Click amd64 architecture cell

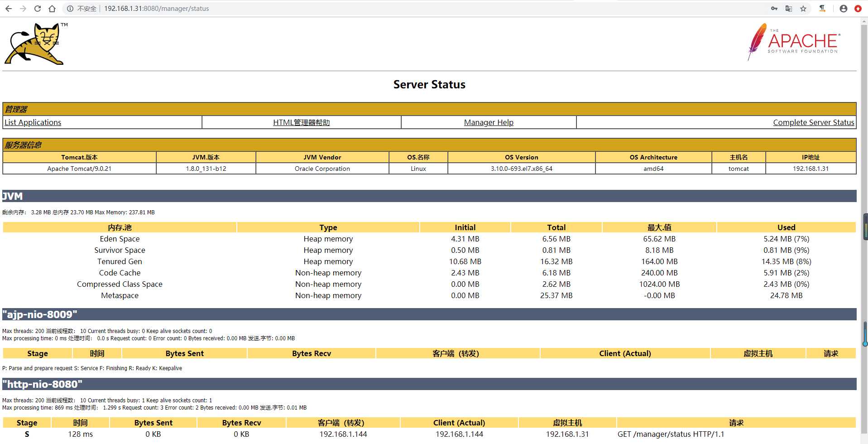tap(653, 169)
